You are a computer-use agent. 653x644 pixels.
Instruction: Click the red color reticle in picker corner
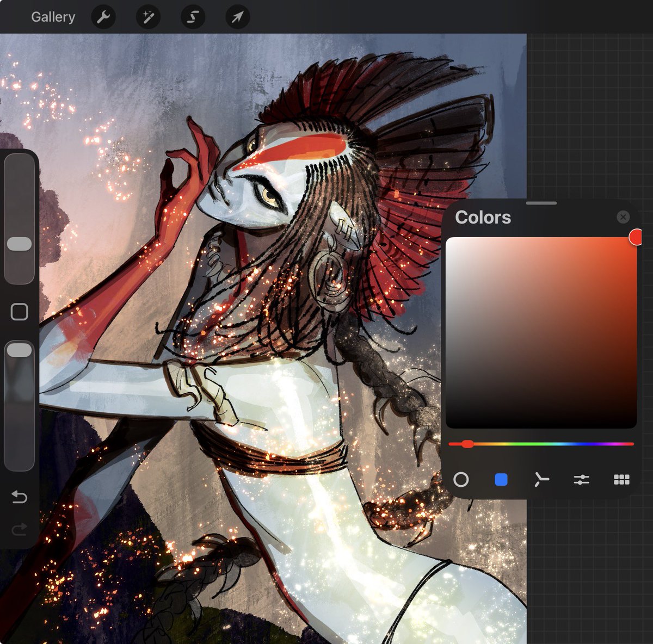coord(636,237)
